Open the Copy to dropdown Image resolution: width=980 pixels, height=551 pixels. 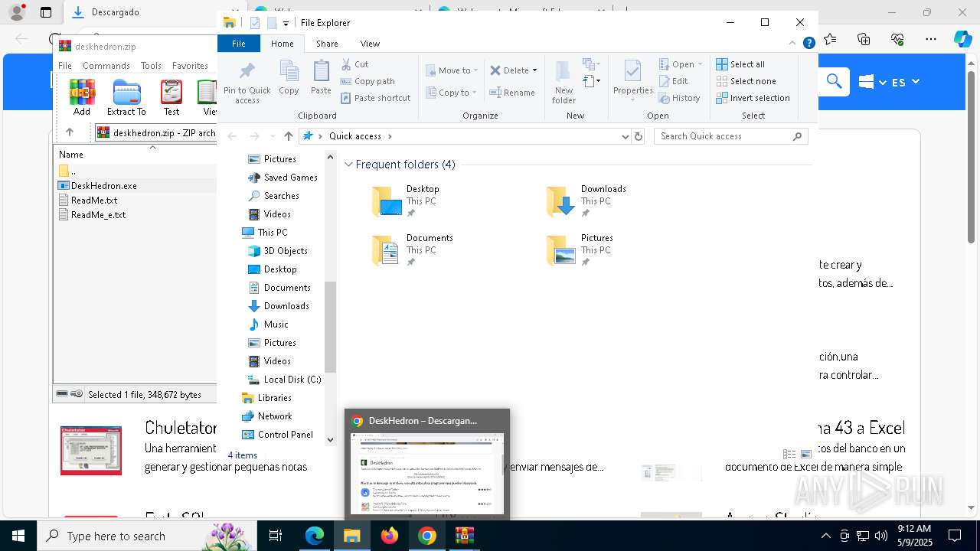point(451,93)
